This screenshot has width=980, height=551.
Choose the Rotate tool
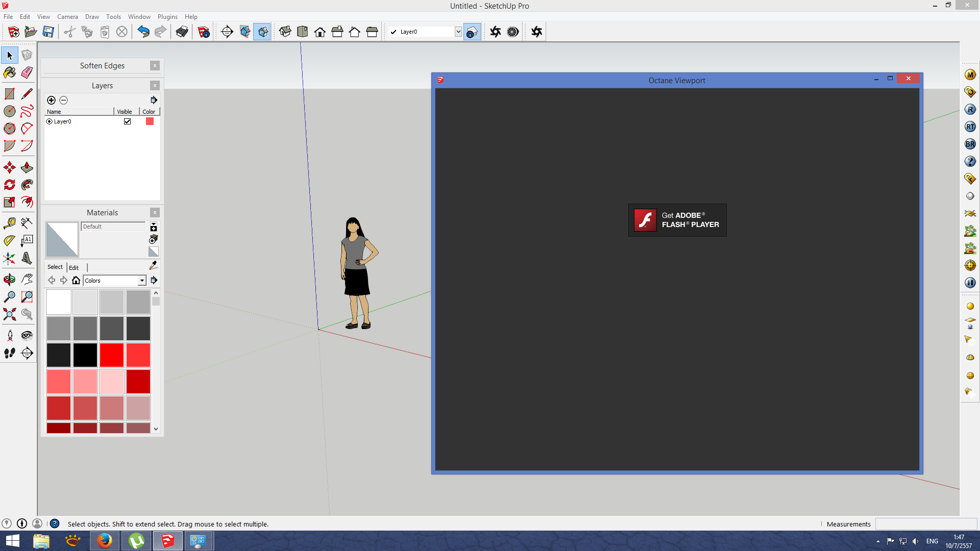point(9,185)
